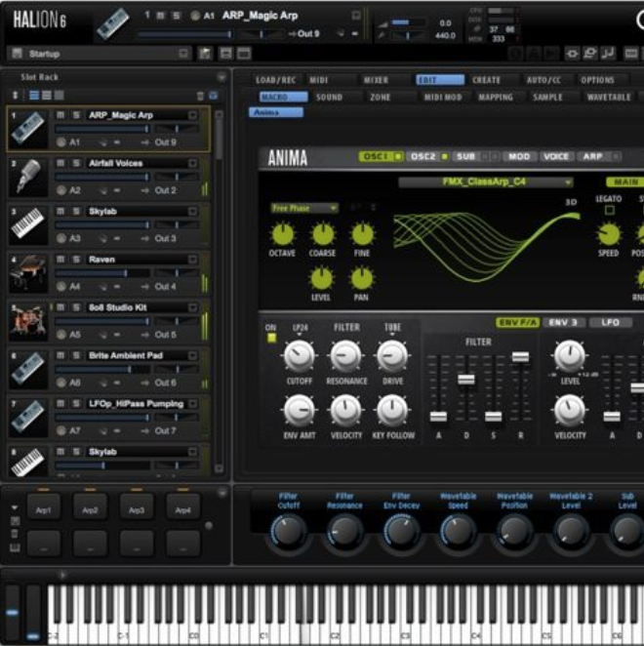The image size is (644, 646).
Task: Solo the Airfall Voices slot
Action: (76, 164)
